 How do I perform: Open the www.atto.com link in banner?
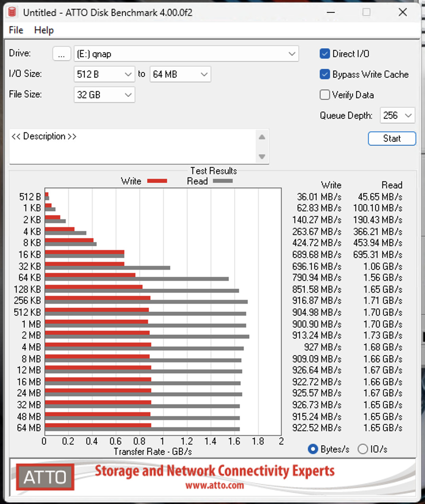pyautogui.click(x=214, y=485)
